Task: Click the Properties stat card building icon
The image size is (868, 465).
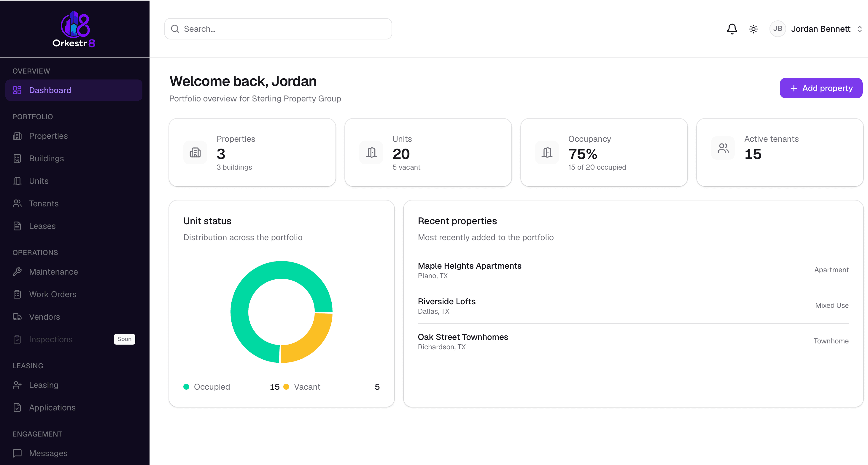Action: [195, 153]
